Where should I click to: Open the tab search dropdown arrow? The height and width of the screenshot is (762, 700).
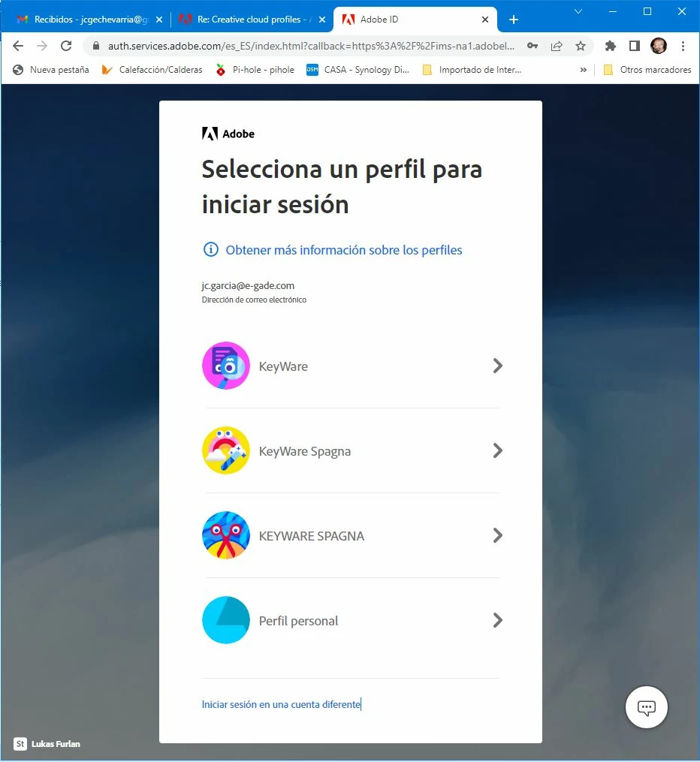(x=578, y=11)
